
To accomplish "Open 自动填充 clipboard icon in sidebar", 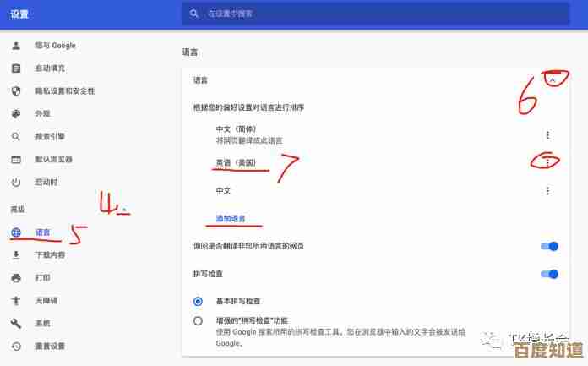I will (16, 68).
